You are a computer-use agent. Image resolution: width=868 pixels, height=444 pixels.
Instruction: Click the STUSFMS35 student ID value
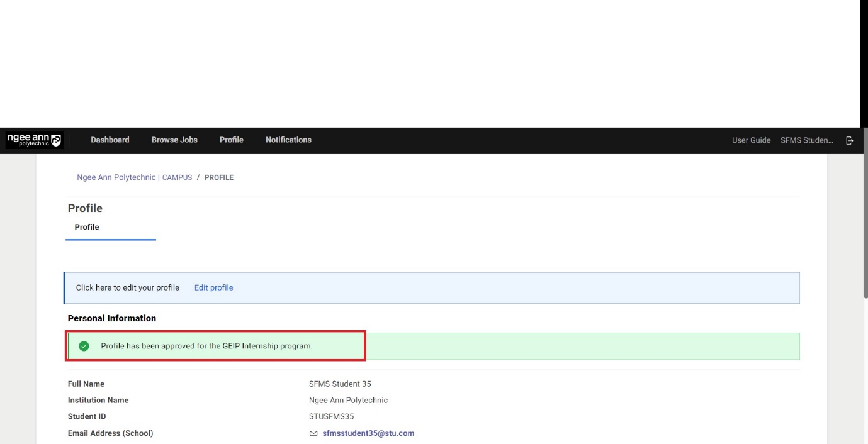[331, 416]
